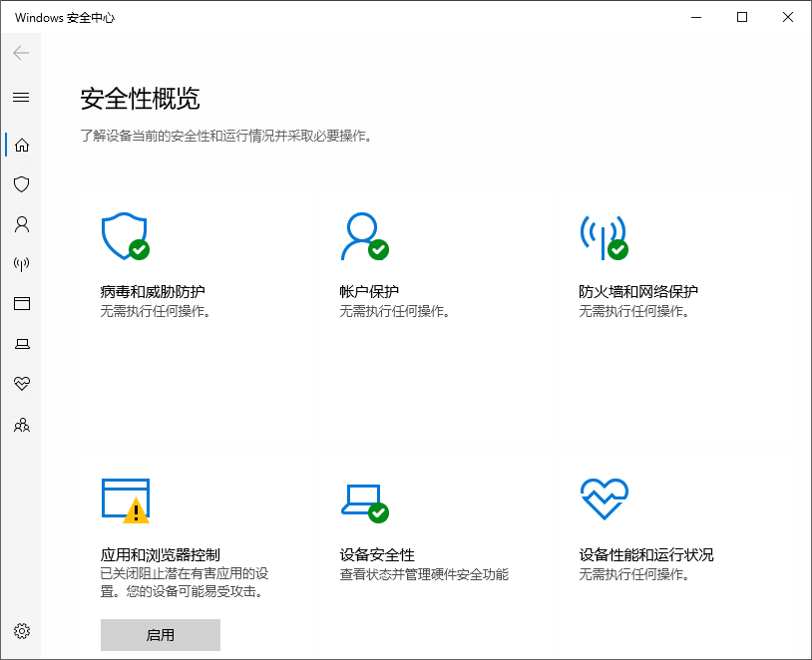812x660 pixels.
Task: Click the back arrow at top left
Action: (x=20, y=53)
